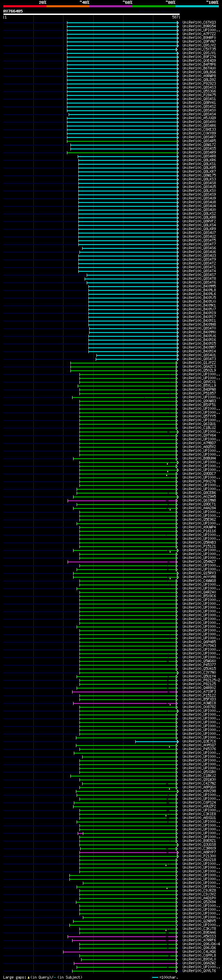Select the UniRef100_A8RYP7 hit label

point(199,852)
